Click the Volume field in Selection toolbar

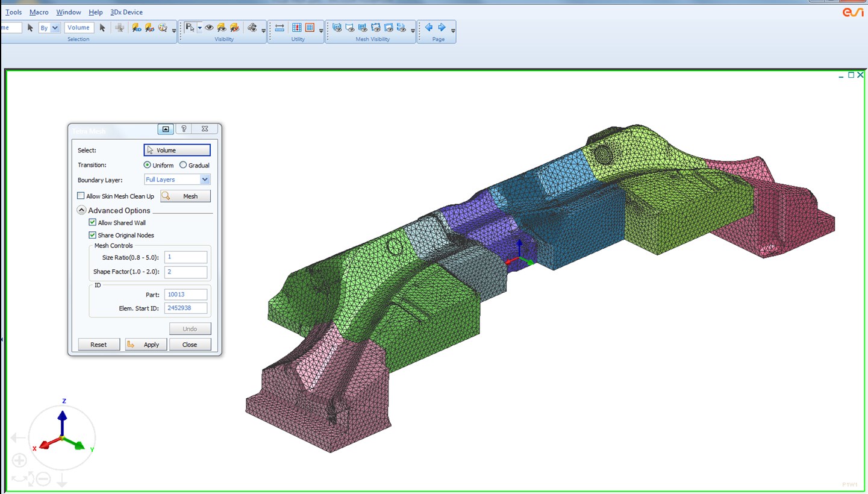point(78,28)
